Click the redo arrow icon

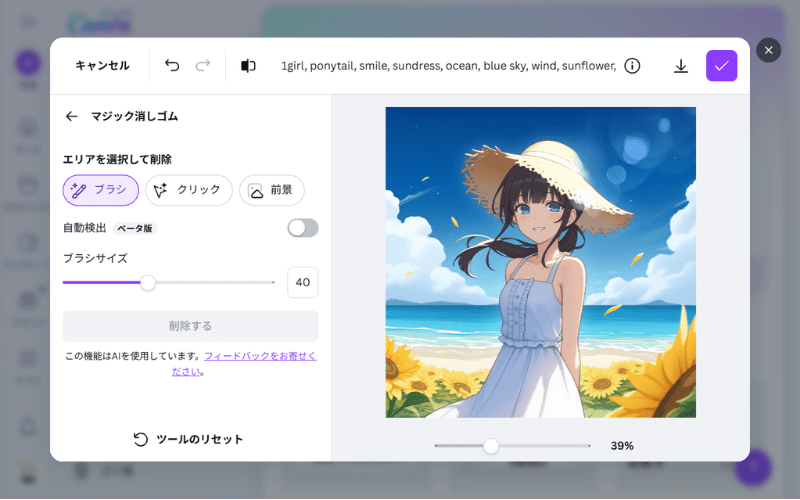tap(203, 65)
